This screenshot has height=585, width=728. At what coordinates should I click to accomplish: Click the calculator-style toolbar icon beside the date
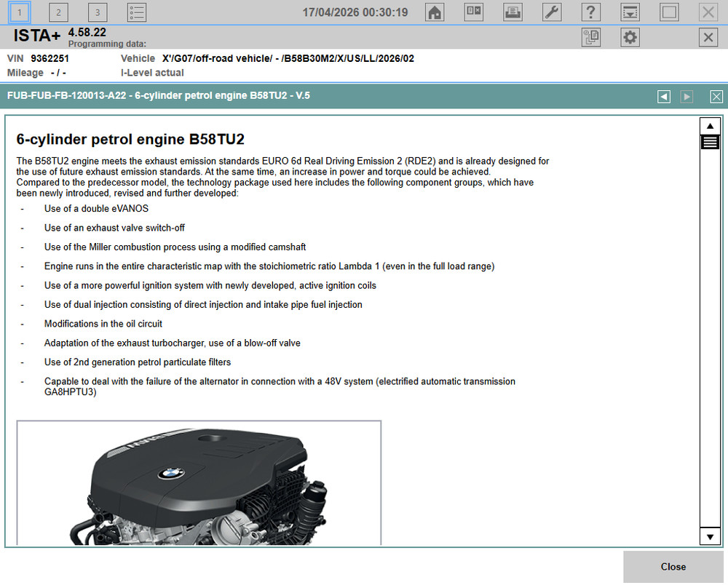point(473,12)
